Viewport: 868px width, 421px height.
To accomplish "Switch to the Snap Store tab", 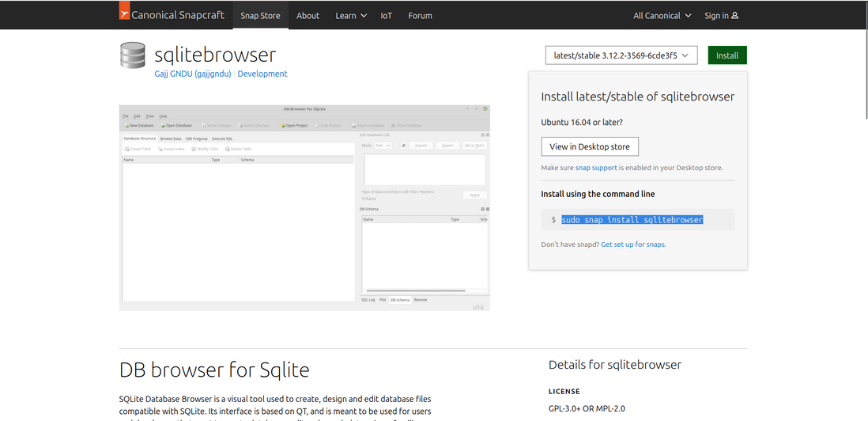I will 260,16.
